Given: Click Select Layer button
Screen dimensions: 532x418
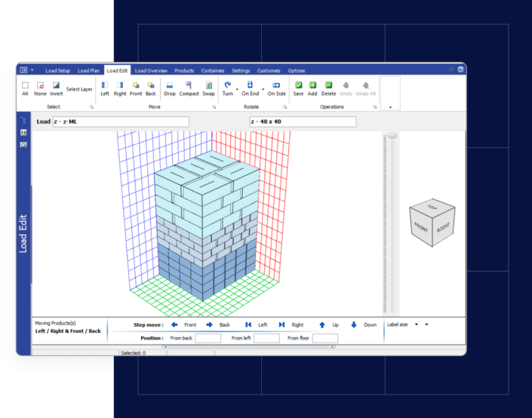Looking at the screenshot, I should pos(79,89).
